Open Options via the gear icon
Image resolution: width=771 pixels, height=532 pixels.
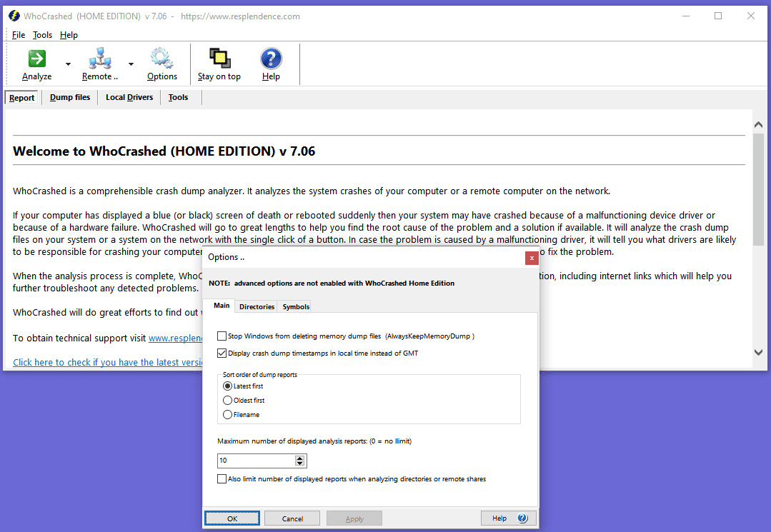[x=161, y=59]
